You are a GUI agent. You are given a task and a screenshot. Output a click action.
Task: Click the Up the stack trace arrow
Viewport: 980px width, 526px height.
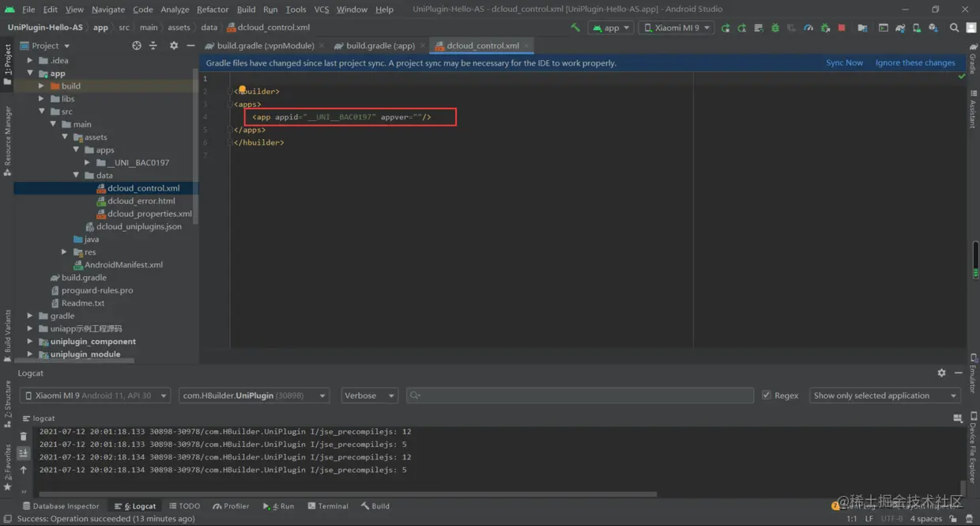23,470
